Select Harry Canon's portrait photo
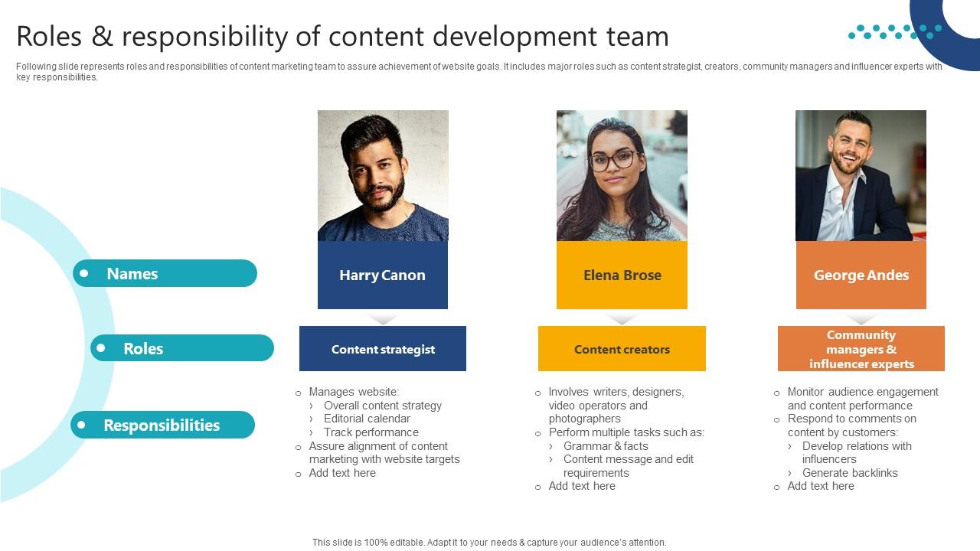 (383, 175)
